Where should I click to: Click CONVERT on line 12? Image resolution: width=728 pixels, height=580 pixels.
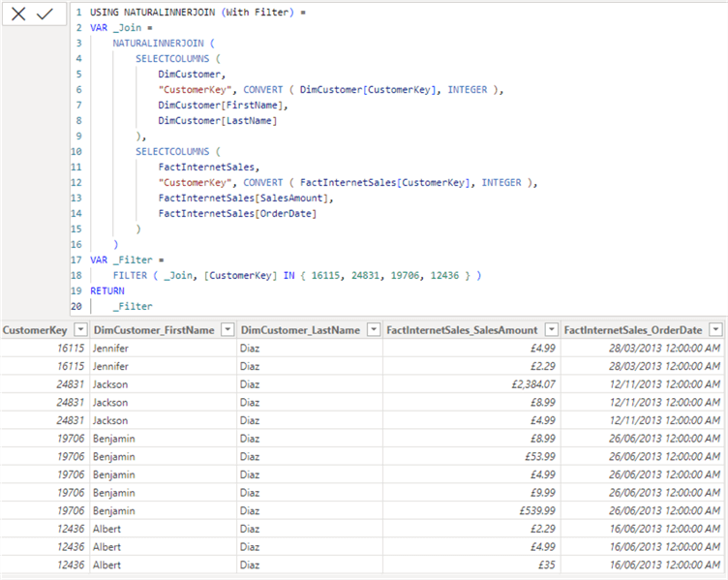(x=262, y=182)
